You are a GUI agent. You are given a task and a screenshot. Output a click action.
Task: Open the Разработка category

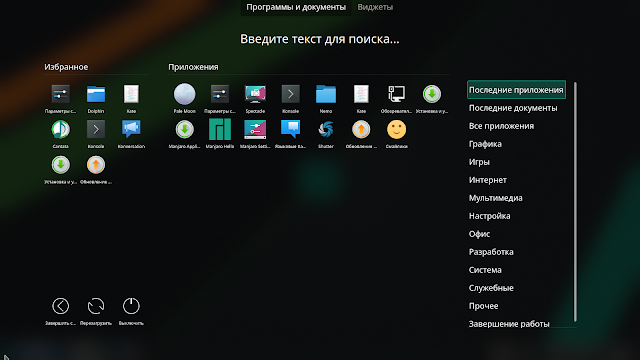491,252
